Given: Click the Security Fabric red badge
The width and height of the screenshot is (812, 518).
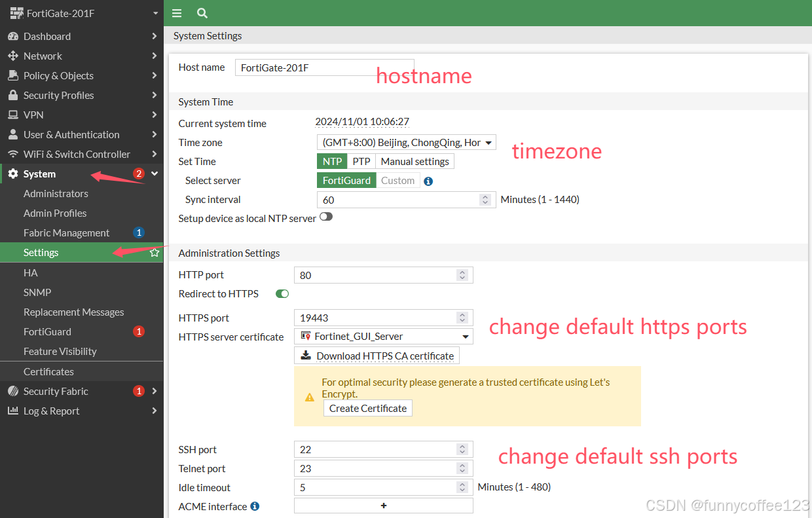Looking at the screenshot, I should [139, 391].
